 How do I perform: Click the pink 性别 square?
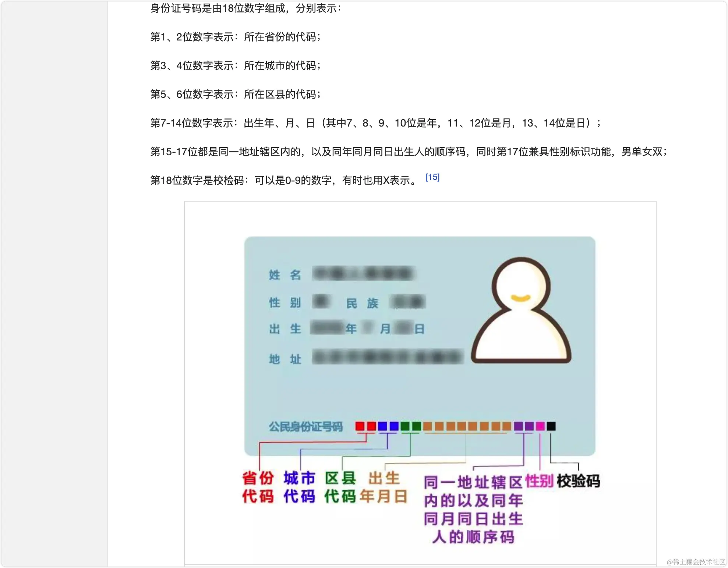pyautogui.click(x=540, y=427)
